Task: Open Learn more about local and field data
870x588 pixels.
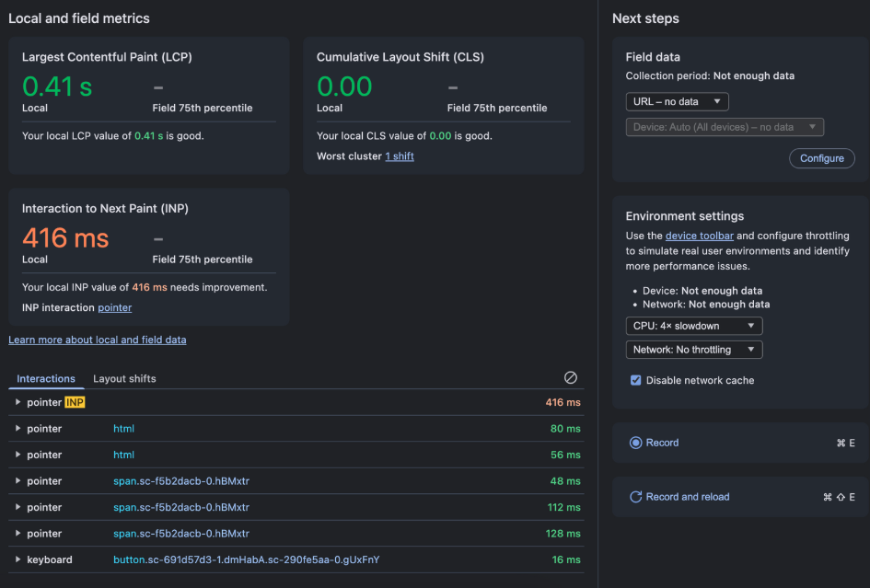Action: click(97, 340)
